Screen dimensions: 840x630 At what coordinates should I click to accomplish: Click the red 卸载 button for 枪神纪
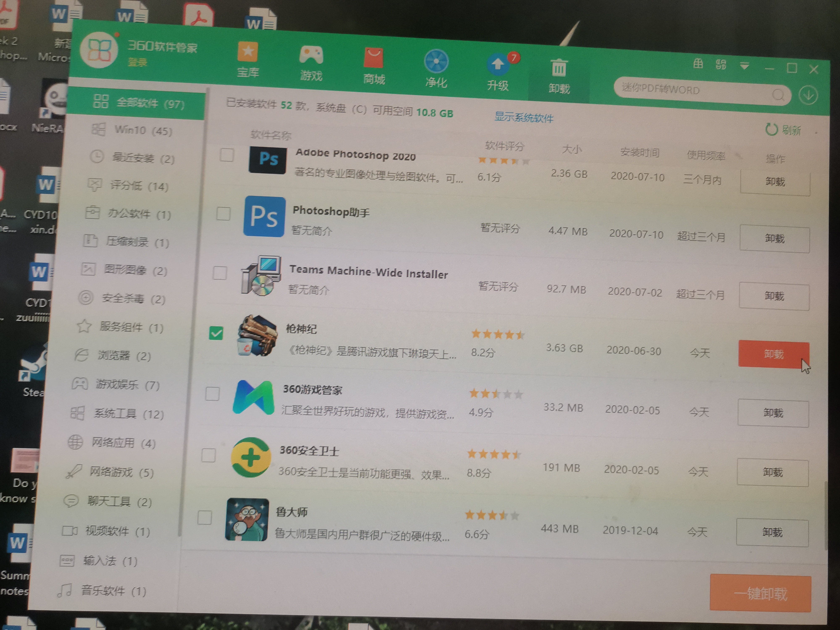point(774,354)
